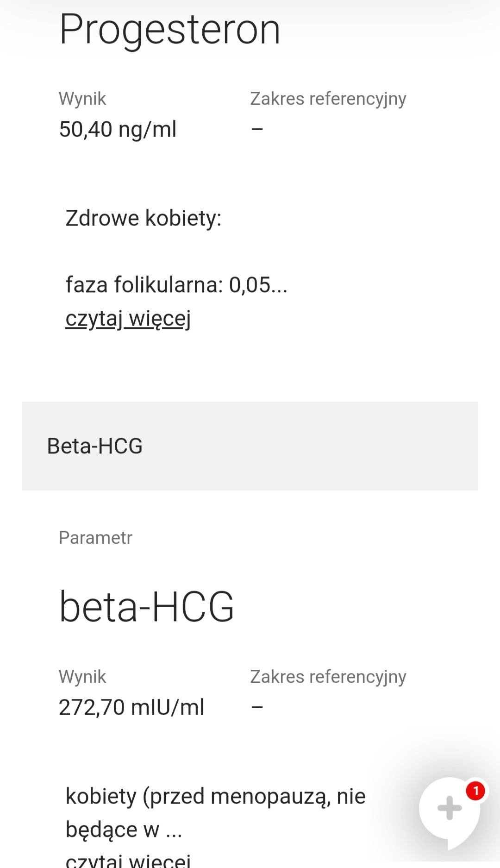Click the reference range dash for beta-HCG
The height and width of the screenshot is (868, 500).
(x=257, y=707)
